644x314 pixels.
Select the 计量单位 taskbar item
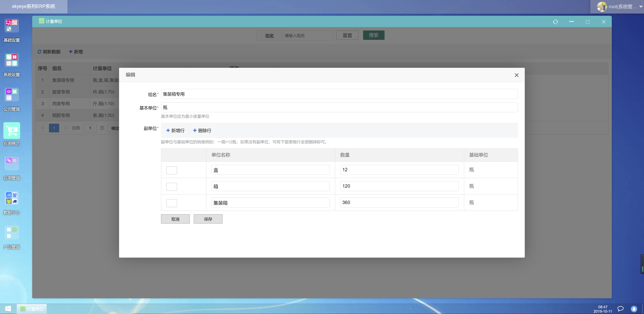32,309
